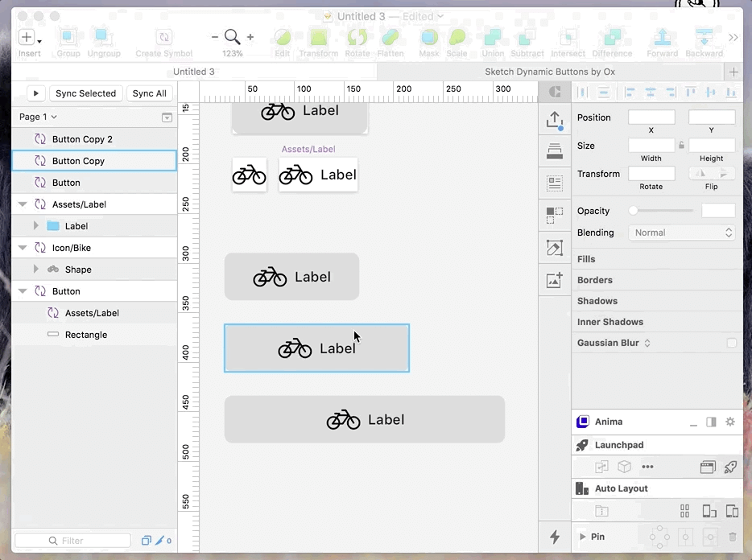Image resolution: width=752 pixels, height=560 pixels.
Task: Flip vertically button
Action: tap(723, 173)
